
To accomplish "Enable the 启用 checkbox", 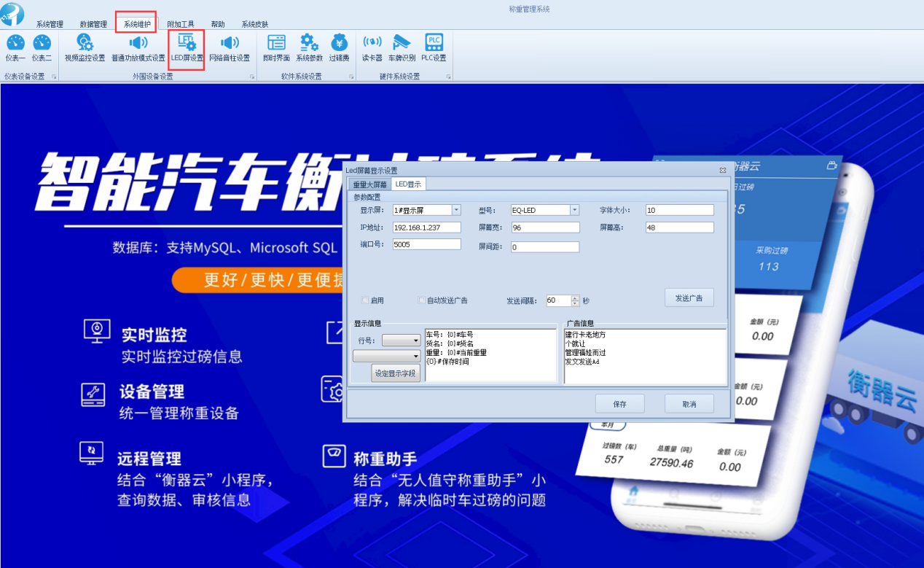I will pyautogui.click(x=365, y=300).
